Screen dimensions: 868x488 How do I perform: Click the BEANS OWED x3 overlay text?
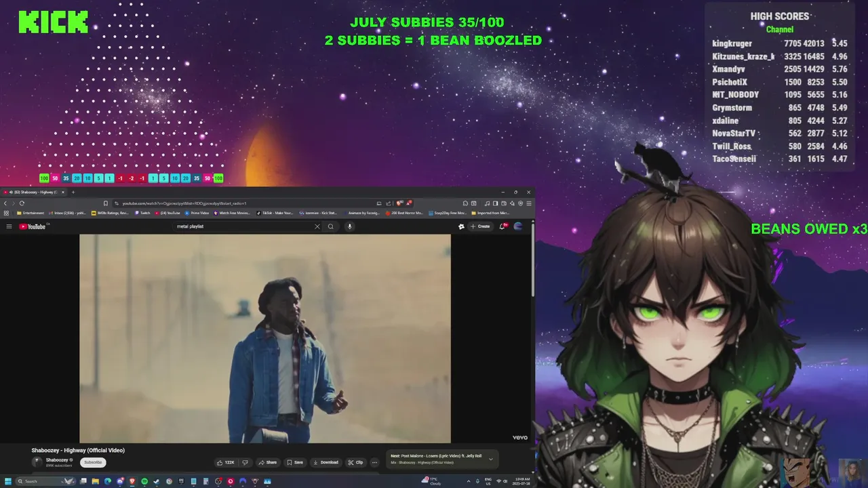coord(809,229)
